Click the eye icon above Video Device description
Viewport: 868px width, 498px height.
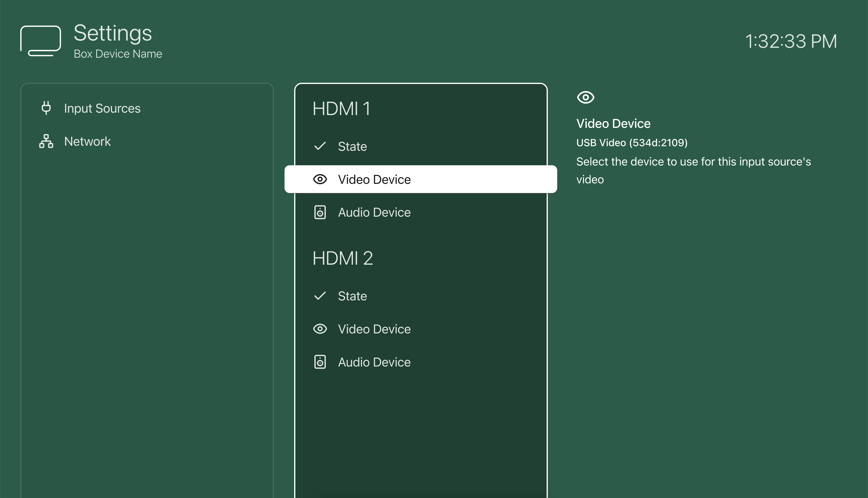pos(585,97)
